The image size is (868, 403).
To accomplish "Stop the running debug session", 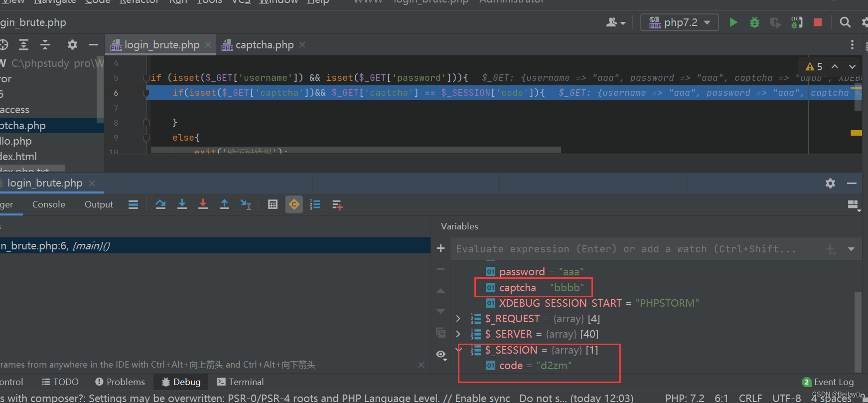I will click(x=818, y=22).
